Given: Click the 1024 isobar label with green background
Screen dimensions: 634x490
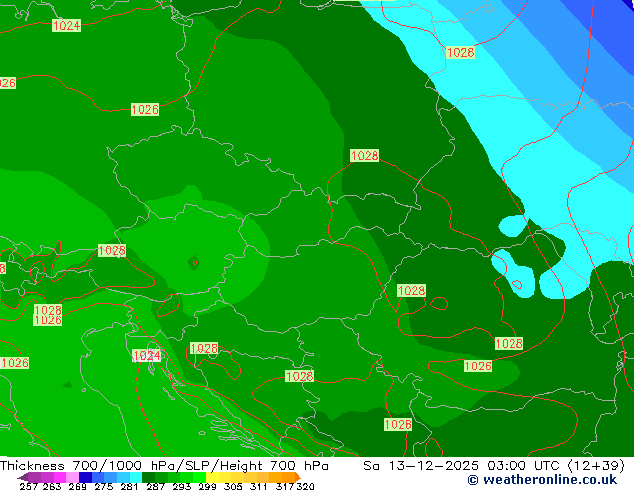Looking at the screenshot, I should 67,25.
